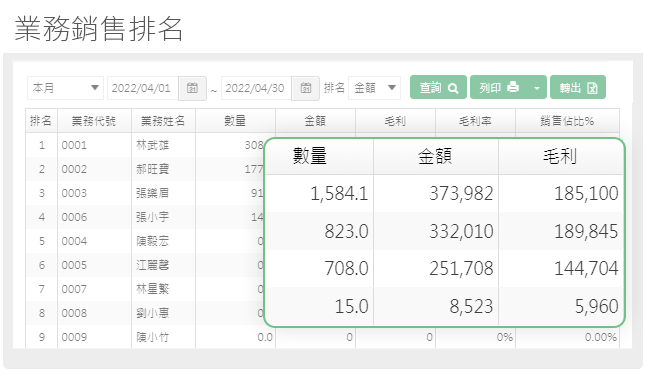Click the enlarged 金額 value 373,982
The image size is (651, 372).
461,193
